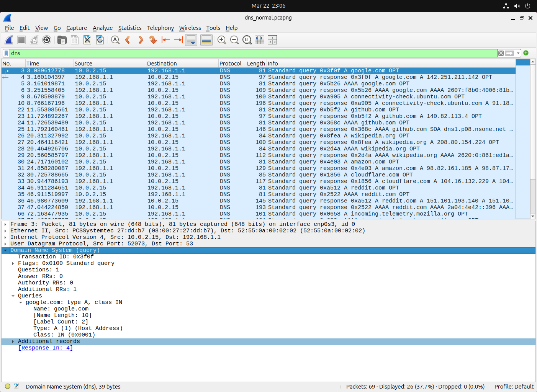
Task: Select packet 66 incoming.telemetry.mozilla.org query
Action: [x=259, y=214]
